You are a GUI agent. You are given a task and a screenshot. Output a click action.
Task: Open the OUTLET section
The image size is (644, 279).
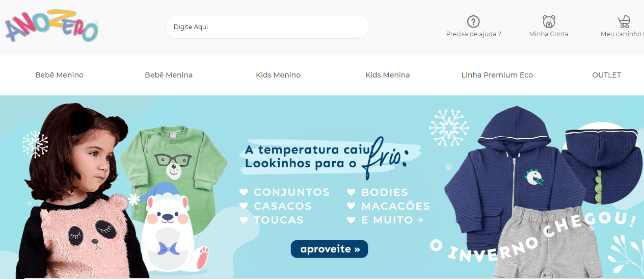(x=606, y=75)
